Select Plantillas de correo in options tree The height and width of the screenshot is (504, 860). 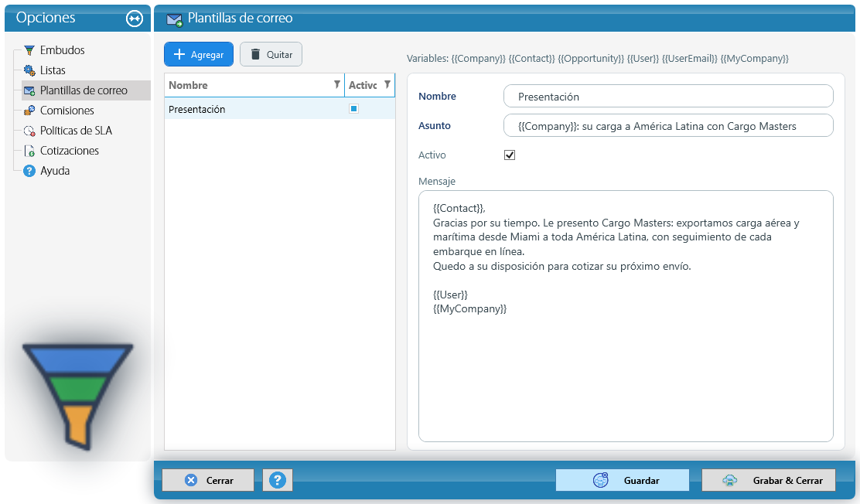click(x=84, y=90)
